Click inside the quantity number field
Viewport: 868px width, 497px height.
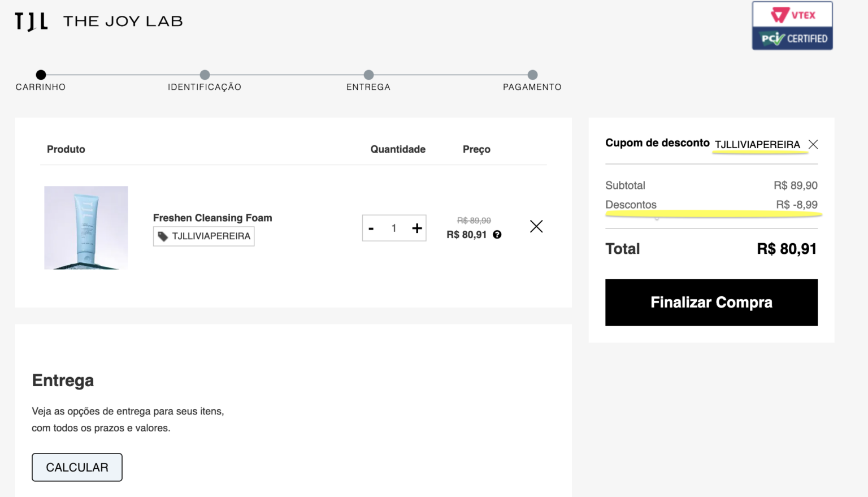[394, 228]
